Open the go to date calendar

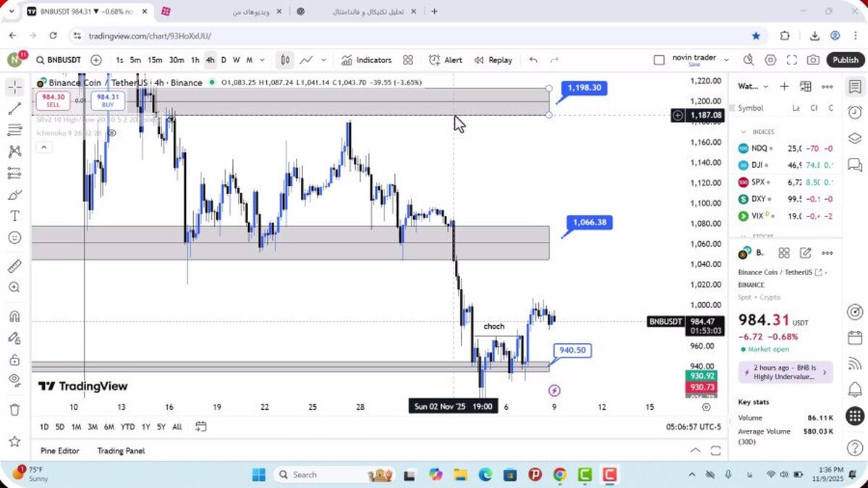pos(201,426)
